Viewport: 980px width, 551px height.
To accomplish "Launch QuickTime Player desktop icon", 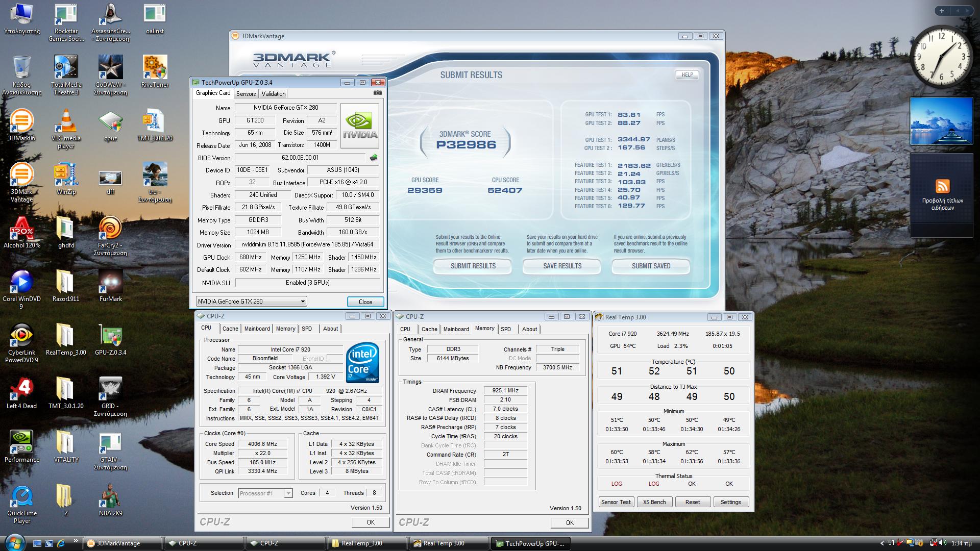I will [x=21, y=504].
